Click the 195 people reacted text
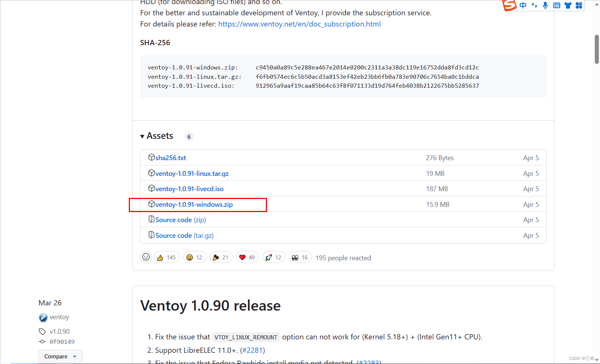This screenshot has height=364, width=600. click(343, 258)
